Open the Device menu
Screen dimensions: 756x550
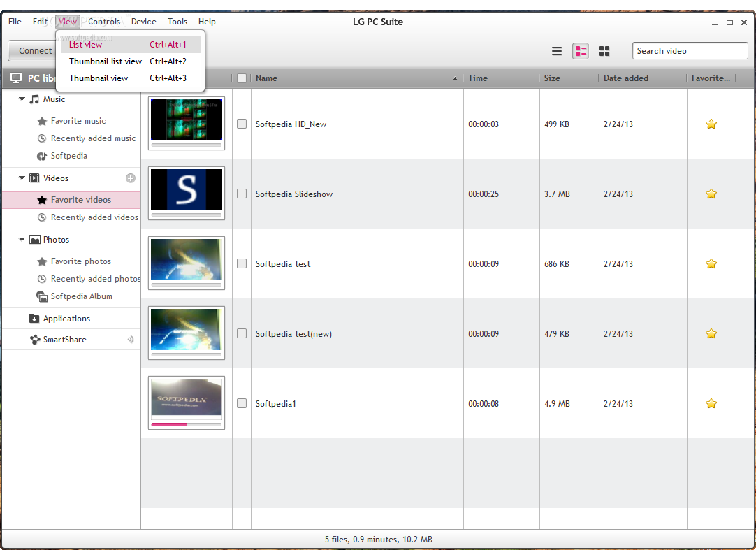pyautogui.click(x=144, y=22)
